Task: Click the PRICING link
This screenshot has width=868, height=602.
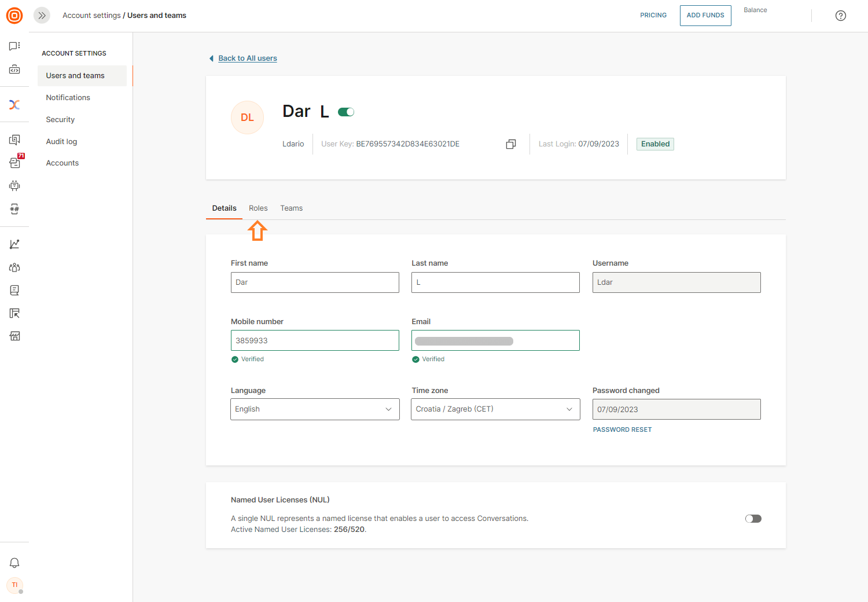Action: coord(653,16)
